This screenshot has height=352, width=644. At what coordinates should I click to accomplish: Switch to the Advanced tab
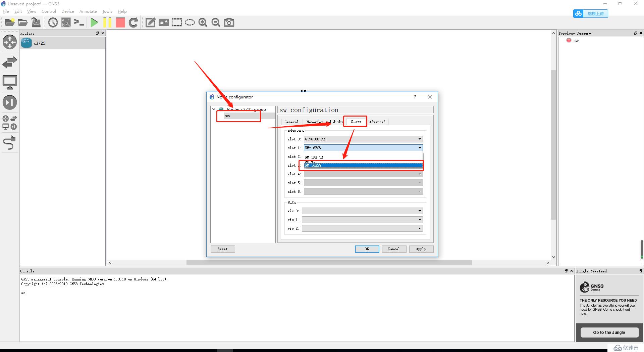377,122
